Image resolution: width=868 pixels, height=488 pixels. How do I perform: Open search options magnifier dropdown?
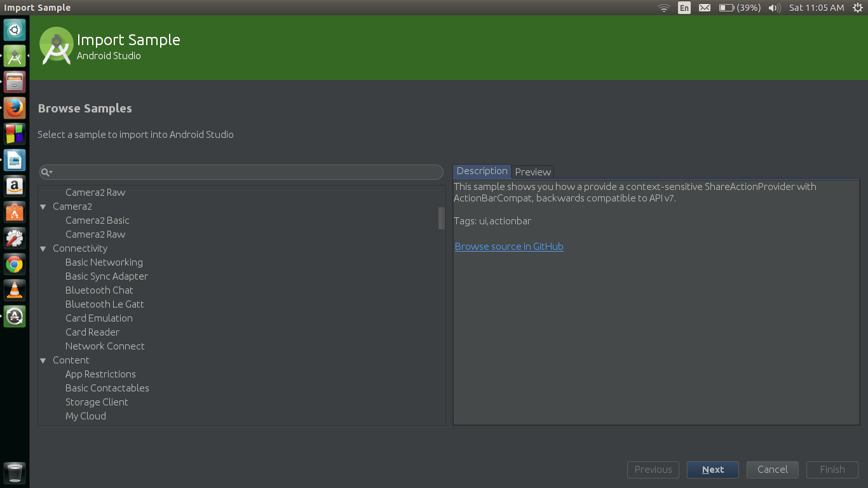pyautogui.click(x=46, y=172)
